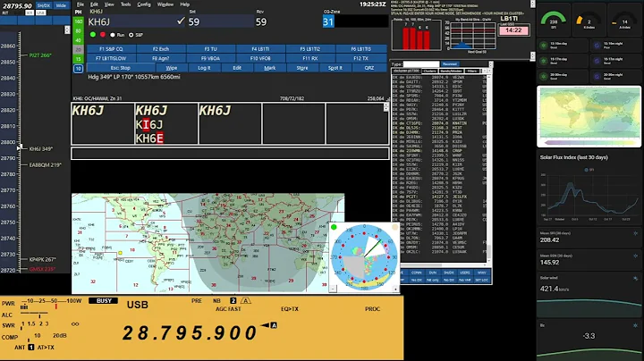
Task: Click the info window lower scroll stepper
Action: [x=533, y=55]
